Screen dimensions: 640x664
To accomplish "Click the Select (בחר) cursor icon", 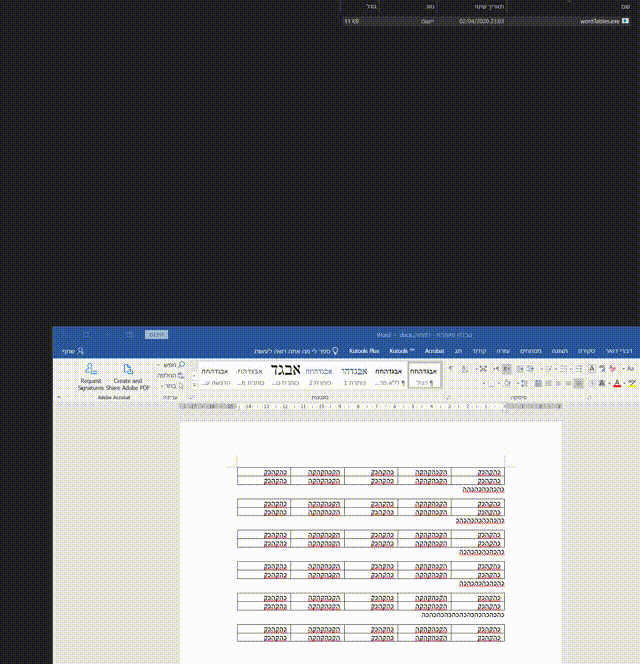I will pyautogui.click(x=181, y=386).
